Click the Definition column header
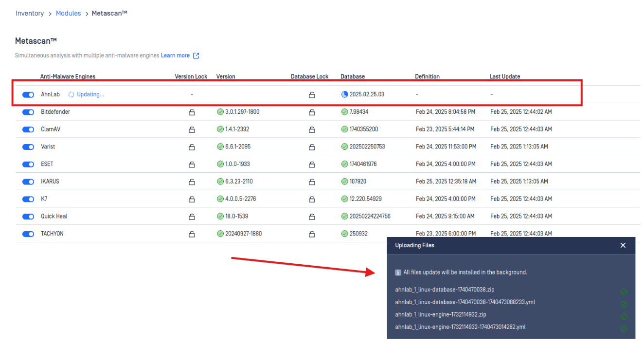Screen dimensions: 644x346 click(x=427, y=76)
